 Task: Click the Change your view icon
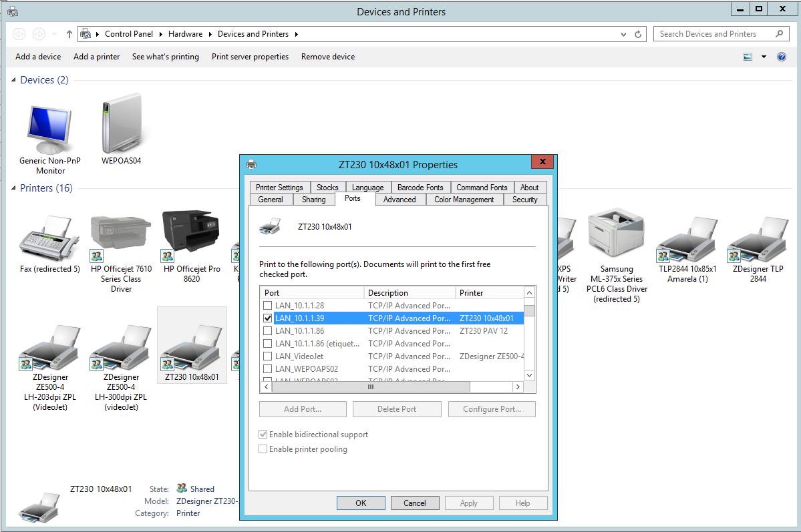coord(748,57)
